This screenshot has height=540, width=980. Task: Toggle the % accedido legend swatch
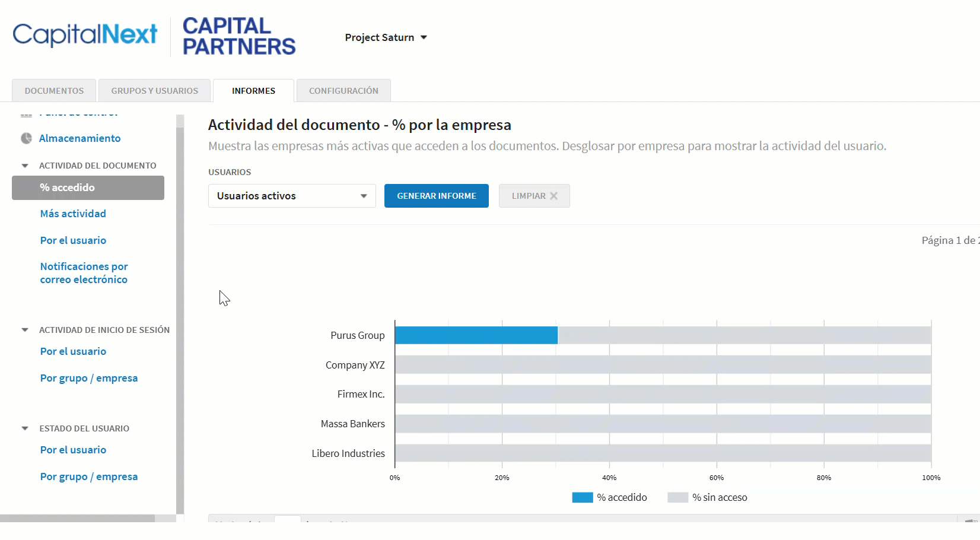[583, 497]
